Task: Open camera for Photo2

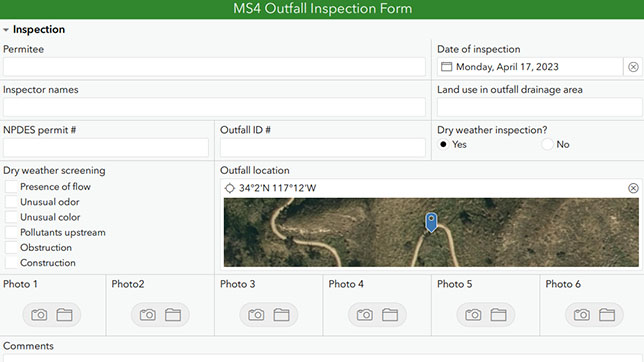Action: [x=148, y=315]
